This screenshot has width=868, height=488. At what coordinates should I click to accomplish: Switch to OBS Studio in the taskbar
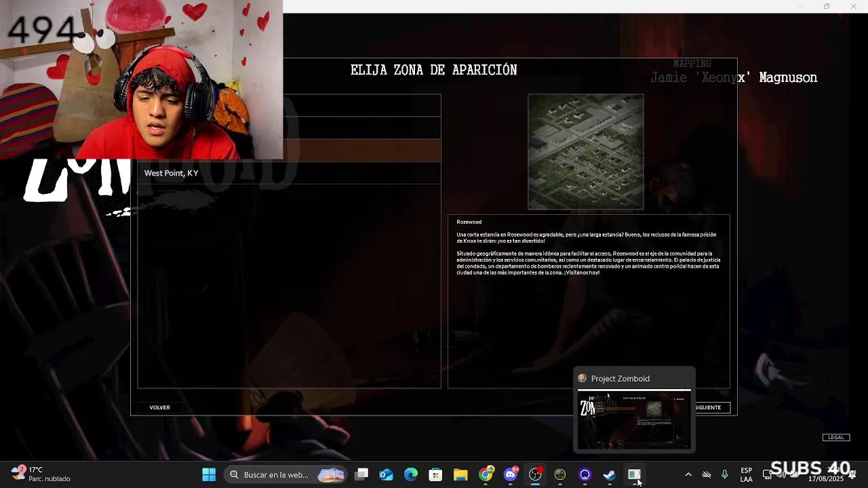pos(535,474)
